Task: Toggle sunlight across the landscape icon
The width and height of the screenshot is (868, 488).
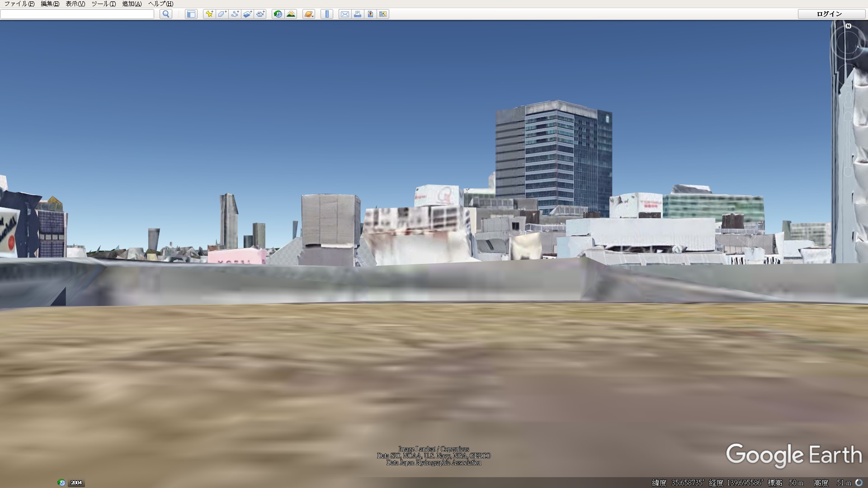Action: click(x=291, y=14)
